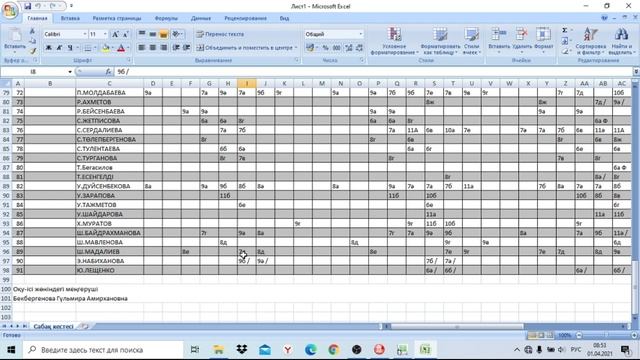Align text to bottom of cell

click(x=163, y=34)
